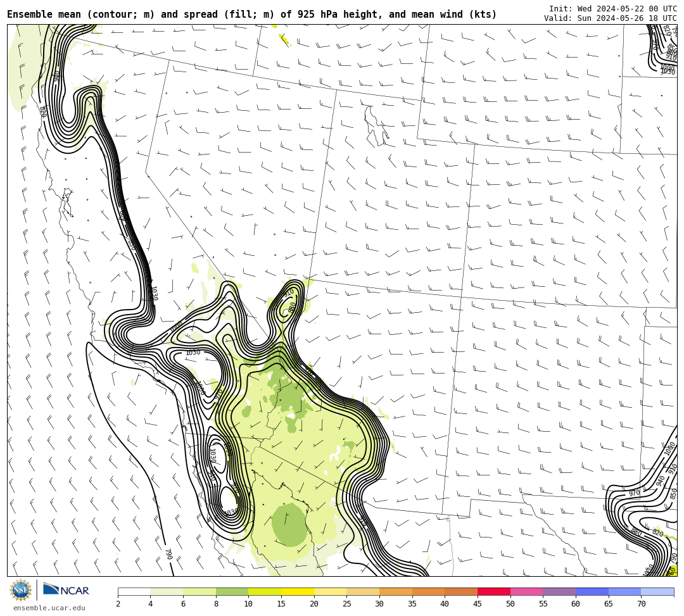
Task: Pick the yellow-green 10–15 color bar segment
Action: [265, 592]
